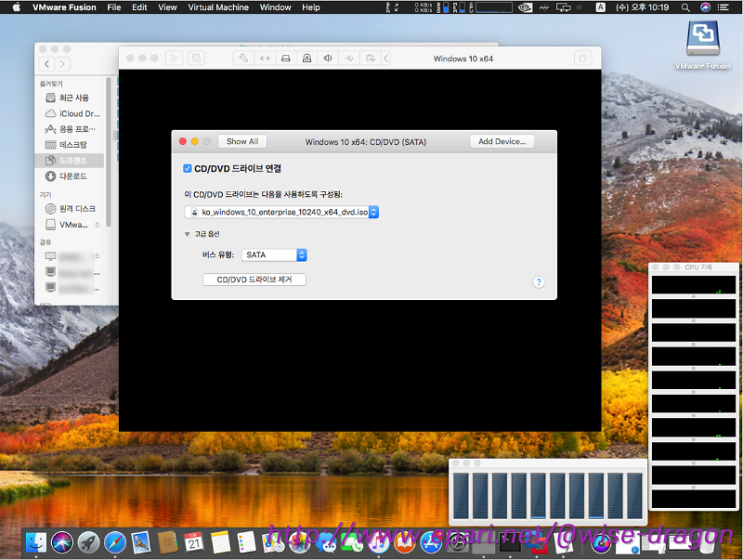The image size is (743, 560).
Task: Open Mail bird stamp icon in the Dock
Action: [x=141, y=542]
